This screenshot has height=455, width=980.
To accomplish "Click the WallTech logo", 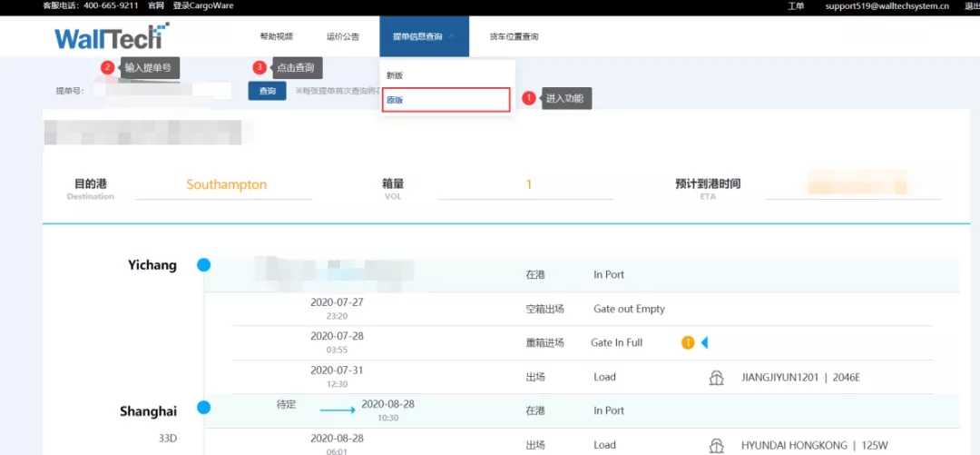I will click(112, 36).
